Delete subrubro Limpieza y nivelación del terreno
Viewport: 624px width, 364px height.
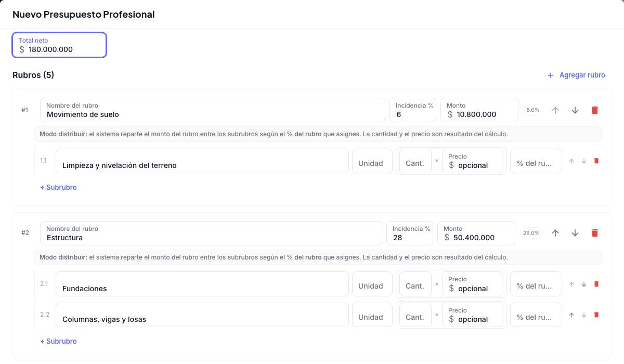tap(596, 161)
